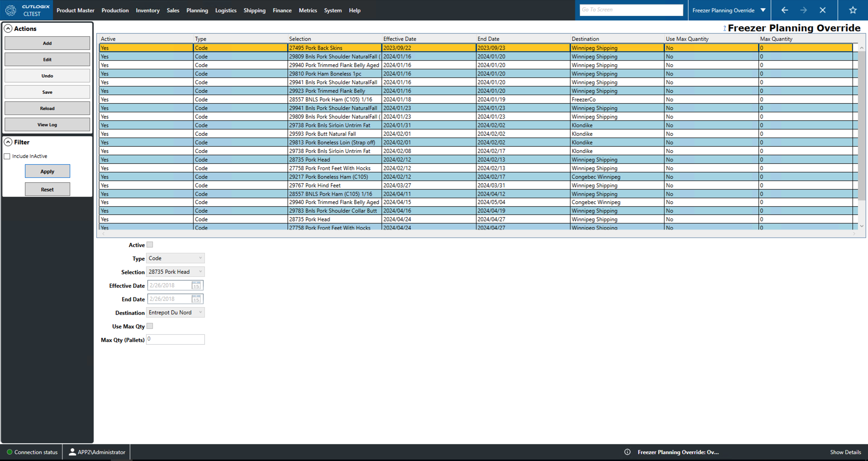This screenshot has width=868, height=461.
Task: Open help via the question mark icon
Action: point(725,28)
